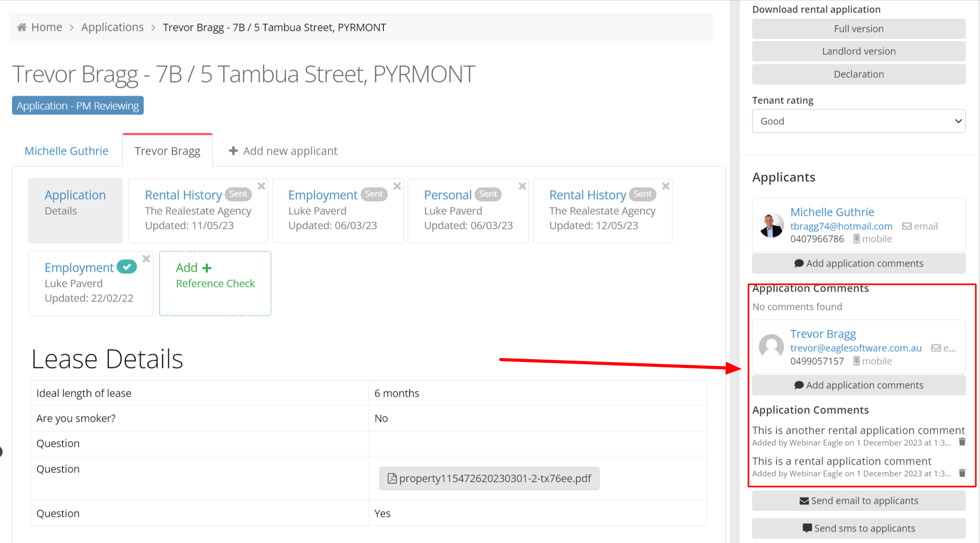The width and height of the screenshot is (980, 543).
Task: Remove the Employment 22/02/22 reference card
Action: [146, 259]
